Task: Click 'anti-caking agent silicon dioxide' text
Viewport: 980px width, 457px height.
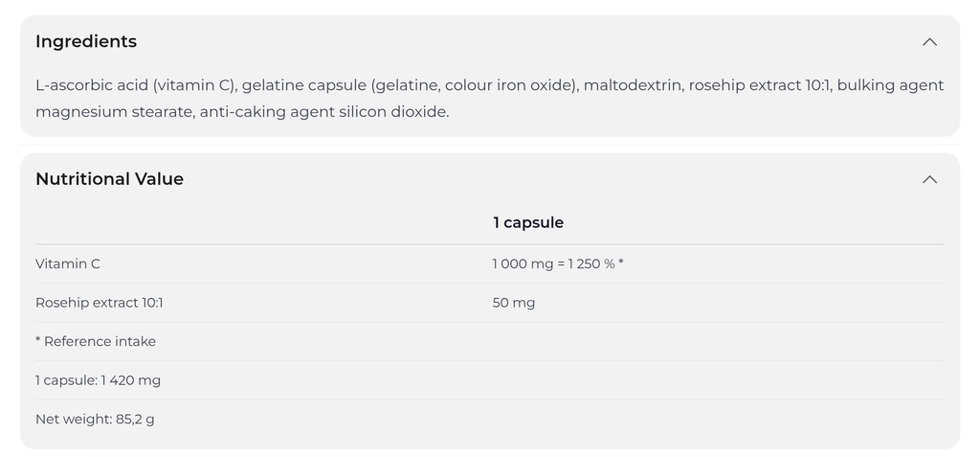Action: click(323, 112)
